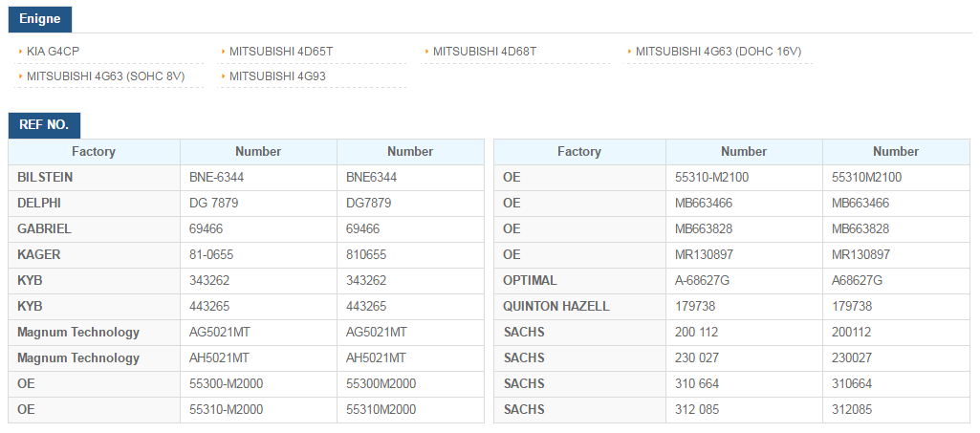Viewport: 980px width, 433px height.
Task: Select MITSUBISHI 4G93 engine link
Action: pos(277,76)
